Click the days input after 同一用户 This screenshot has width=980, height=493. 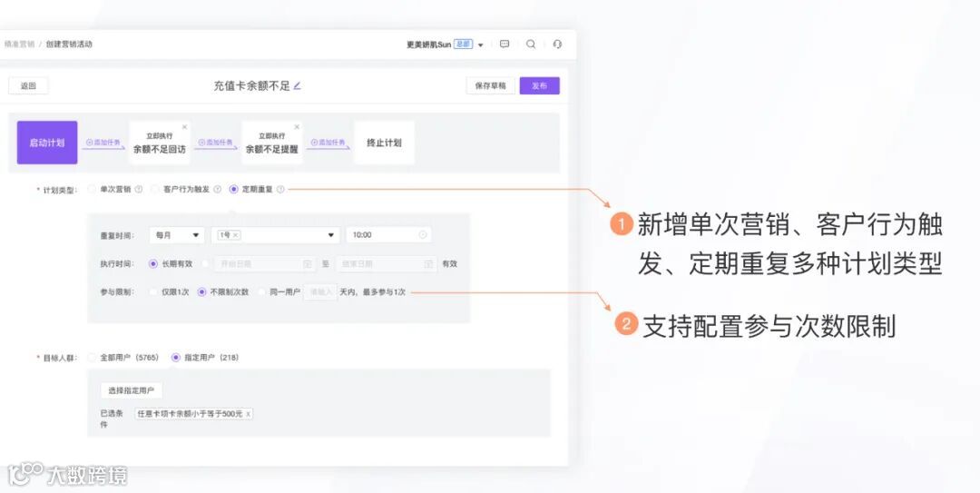click(x=320, y=292)
